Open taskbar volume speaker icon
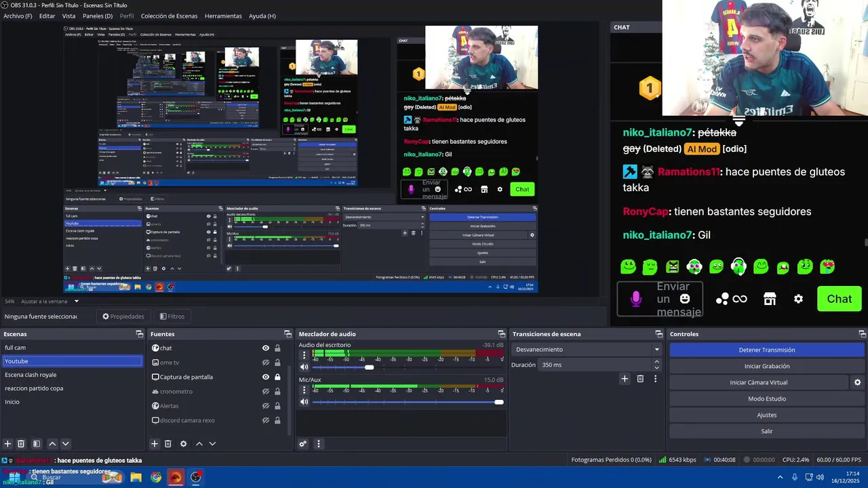This screenshot has height=488, width=868. pyautogui.click(x=820, y=477)
